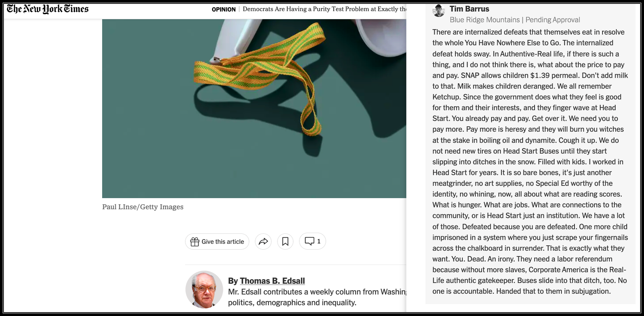Viewport: 644px width, 316px height.
Task: Click the article headline in the top bar
Action: [x=324, y=9]
